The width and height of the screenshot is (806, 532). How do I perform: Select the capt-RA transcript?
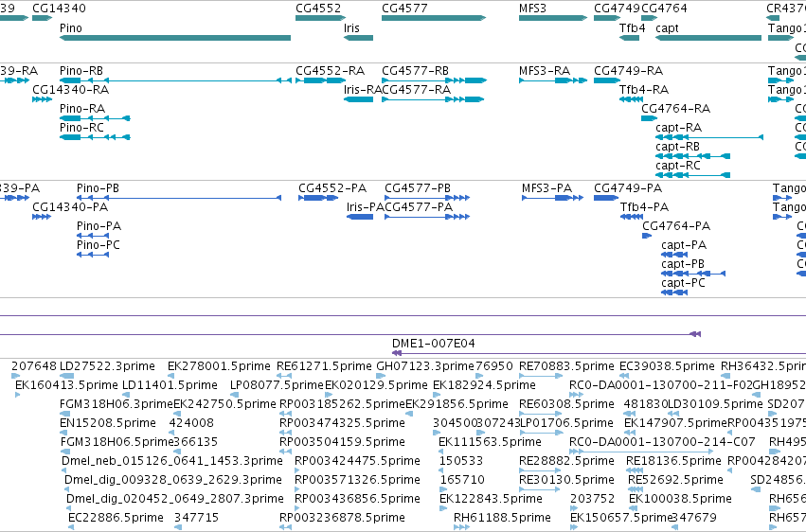pos(709,137)
